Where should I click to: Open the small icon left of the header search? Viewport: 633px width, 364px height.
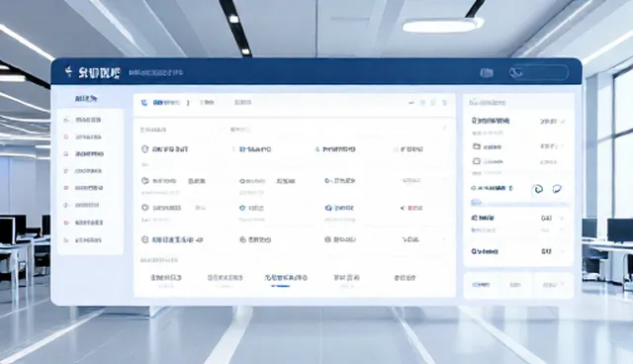pyautogui.click(x=487, y=73)
